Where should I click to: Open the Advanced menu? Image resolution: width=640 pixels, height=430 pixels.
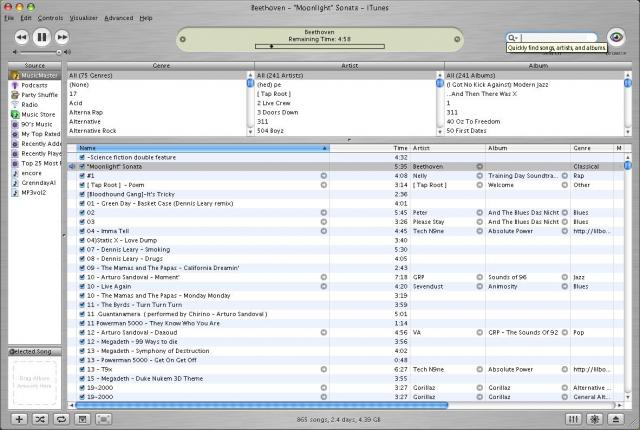click(119, 18)
